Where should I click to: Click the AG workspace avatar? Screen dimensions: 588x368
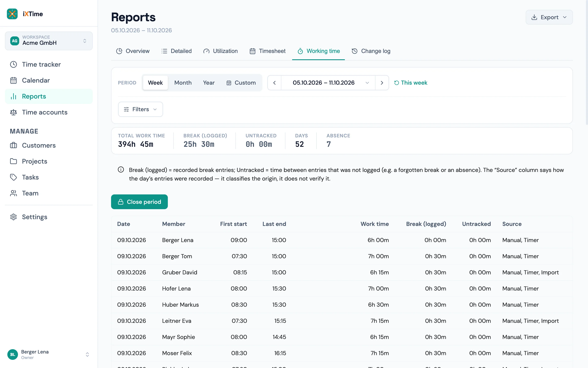[x=14, y=41]
